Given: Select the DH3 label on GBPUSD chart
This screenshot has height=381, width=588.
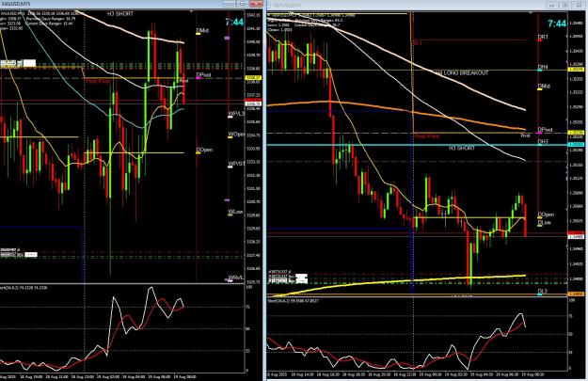Looking at the screenshot, I should [x=543, y=142].
